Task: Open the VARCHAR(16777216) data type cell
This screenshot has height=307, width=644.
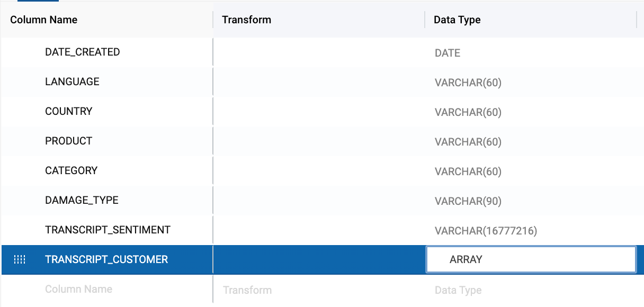Action: (x=486, y=231)
